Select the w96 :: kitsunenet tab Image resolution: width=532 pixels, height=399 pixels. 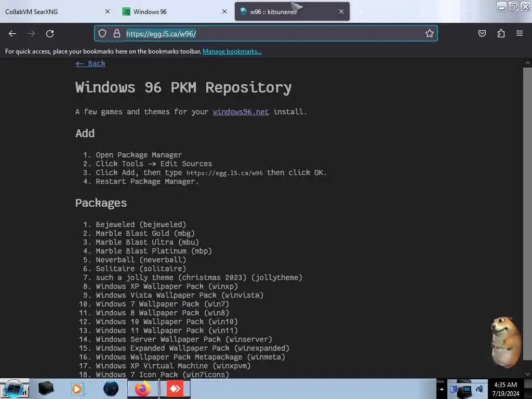(x=292, y=11)
